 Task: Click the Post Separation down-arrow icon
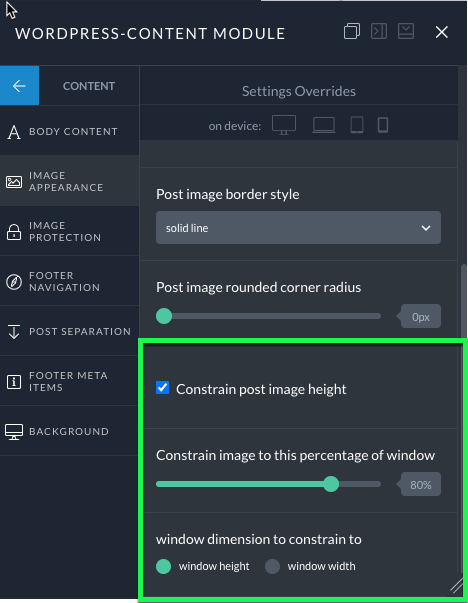pyautogui.click(x=14, y=331)
